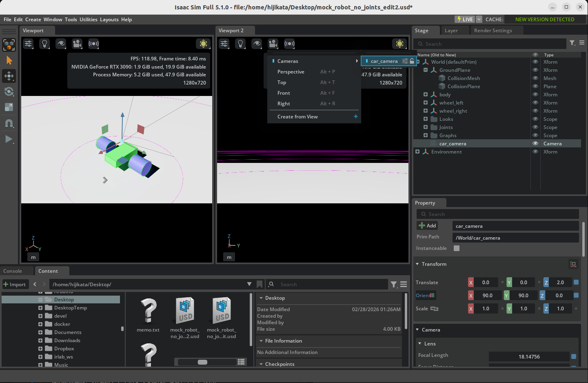Click the yellow sun icon in Viewport 2
This screenshot has height=383, width=588.
[399, 44]
